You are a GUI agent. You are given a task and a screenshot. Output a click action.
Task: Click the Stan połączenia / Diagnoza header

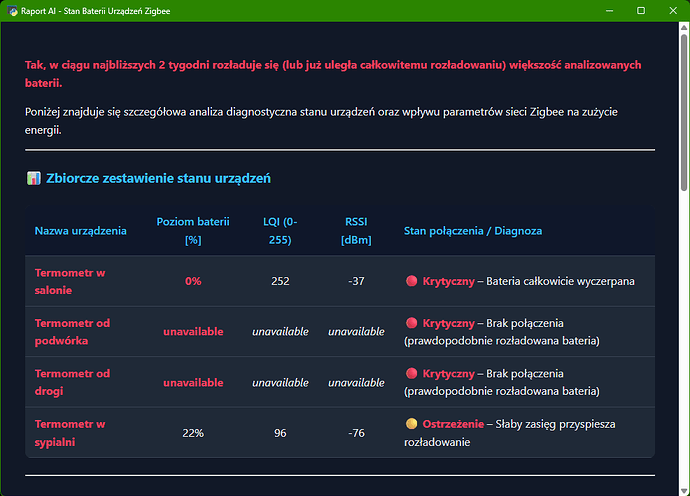point(473,231)
